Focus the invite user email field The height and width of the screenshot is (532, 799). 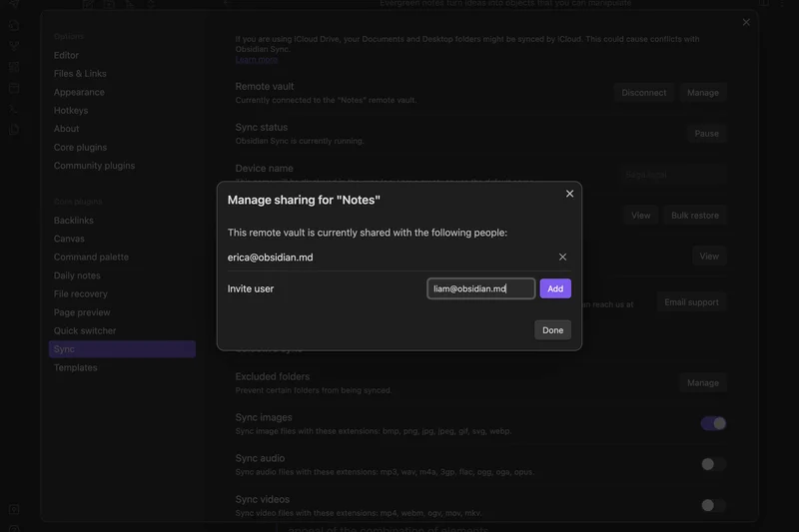[x=480, y=288]
